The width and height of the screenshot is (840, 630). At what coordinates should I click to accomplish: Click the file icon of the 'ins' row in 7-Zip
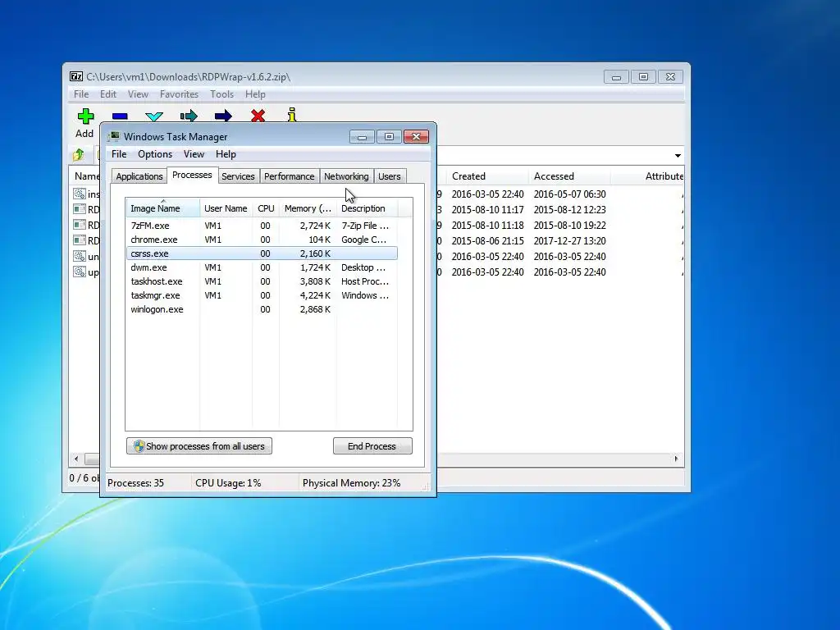(x=80, y=194)
